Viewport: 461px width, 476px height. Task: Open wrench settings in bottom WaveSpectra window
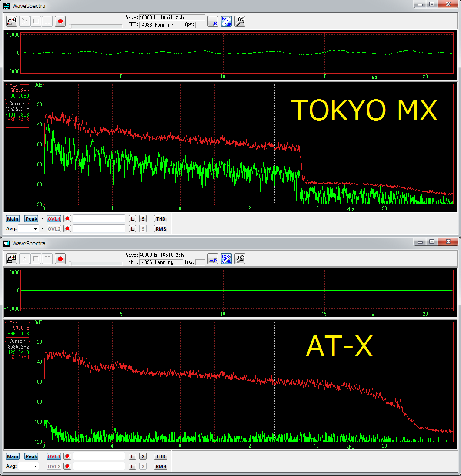pos(240,258)
